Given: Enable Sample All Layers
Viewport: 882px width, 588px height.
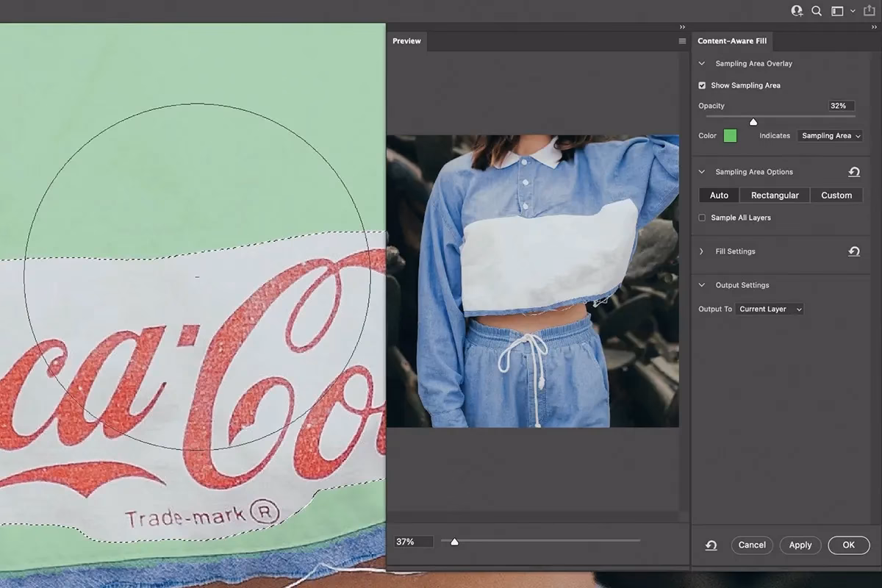Looking at the screenshot, I should click(702, 218).
